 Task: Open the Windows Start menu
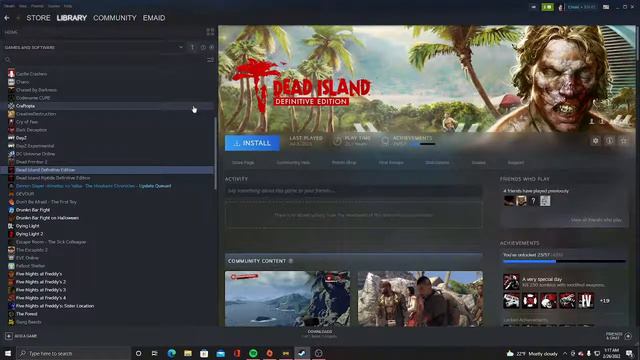8,353
